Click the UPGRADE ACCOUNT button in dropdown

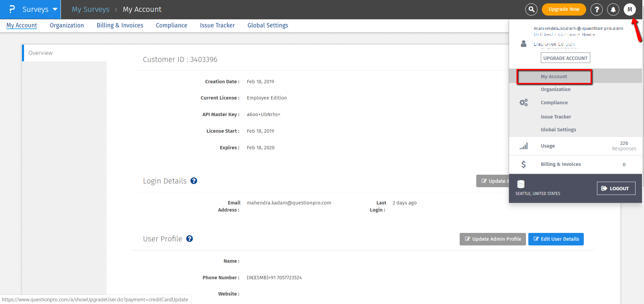[566, 58]
